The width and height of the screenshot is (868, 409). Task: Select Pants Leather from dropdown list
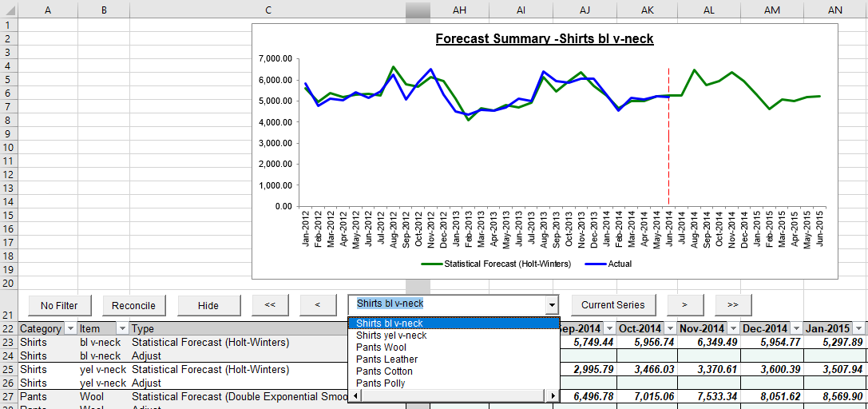(x=386, y=359)
